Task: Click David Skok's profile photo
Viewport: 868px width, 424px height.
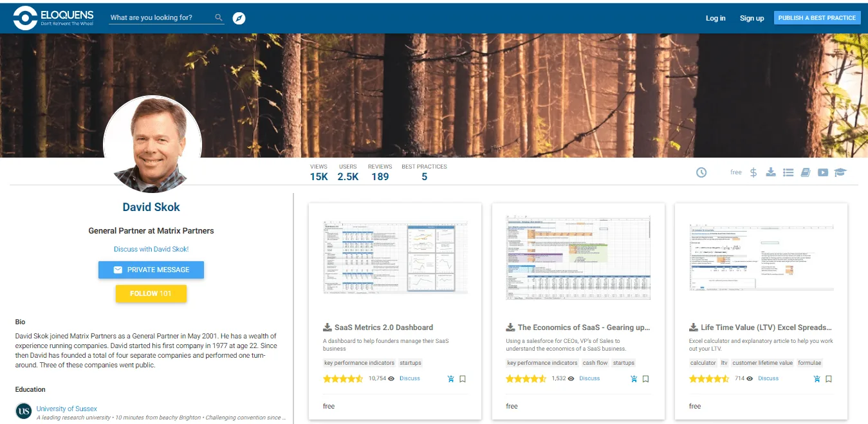Action: click(152, 145)
